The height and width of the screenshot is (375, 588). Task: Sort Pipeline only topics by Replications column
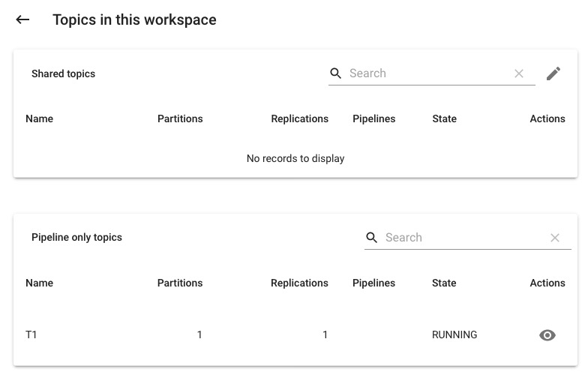[x=300, y=283]
